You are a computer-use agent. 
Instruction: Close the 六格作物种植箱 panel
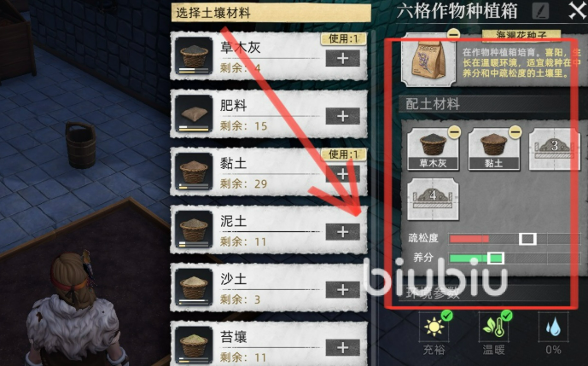(x=577, y=10)
